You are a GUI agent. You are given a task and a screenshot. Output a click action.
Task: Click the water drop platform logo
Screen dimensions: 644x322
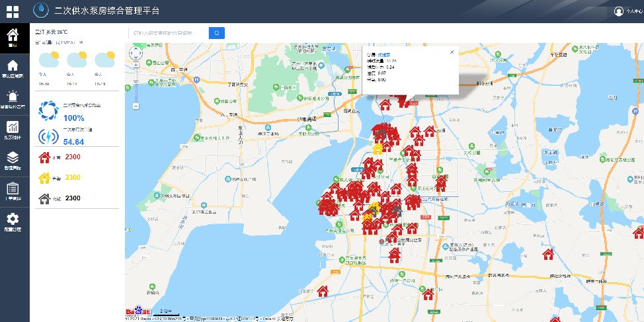42,11
